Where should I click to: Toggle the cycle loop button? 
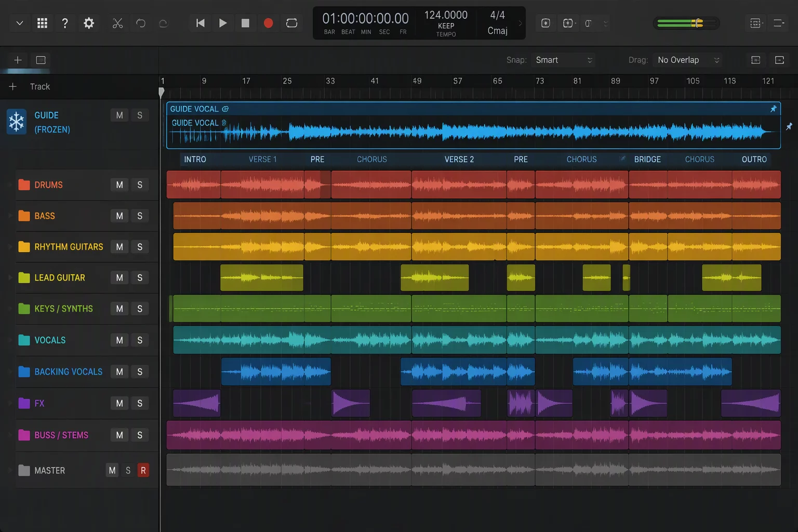pyautogui.click(x=292, y=23)
